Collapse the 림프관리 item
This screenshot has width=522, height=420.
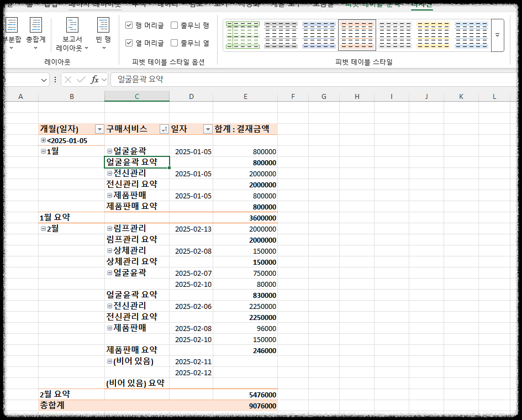(x=109, y=228)
